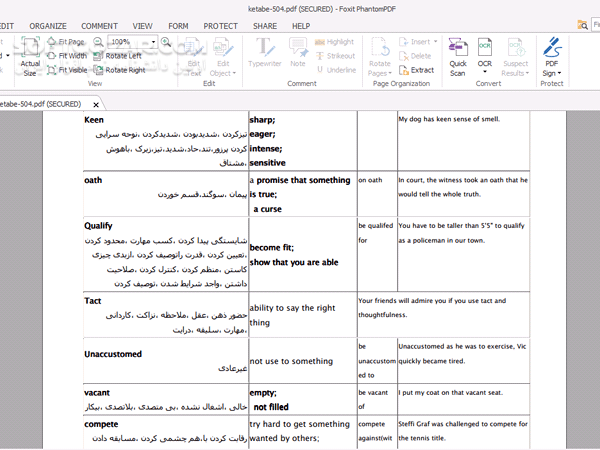Select Fit Page view option
This screenshot has width=600, height=450.
click(x=66, y=42)
